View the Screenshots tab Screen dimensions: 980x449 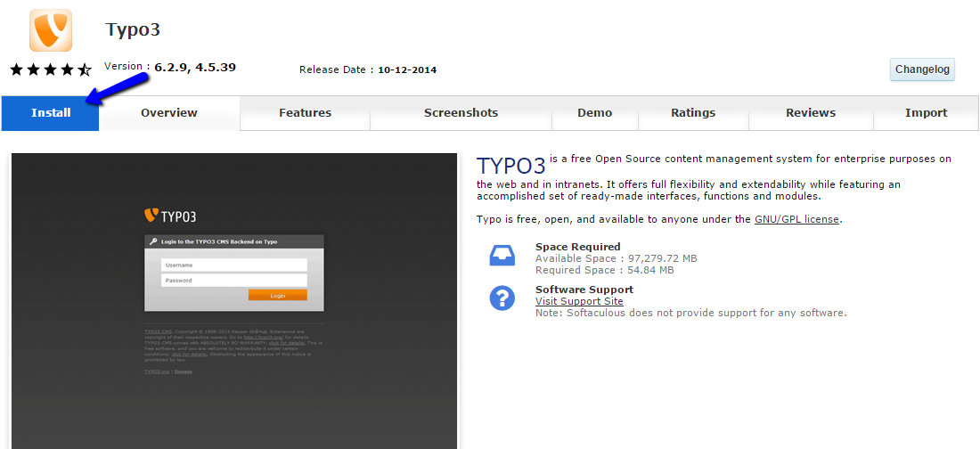tap(461, 113)
